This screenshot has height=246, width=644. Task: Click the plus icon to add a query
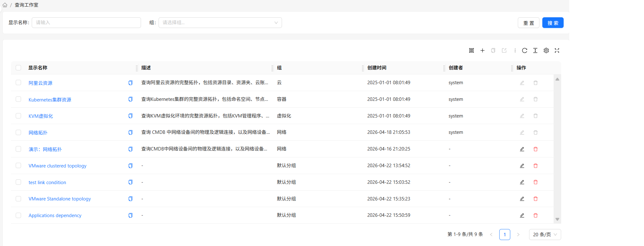click(482, 51)
